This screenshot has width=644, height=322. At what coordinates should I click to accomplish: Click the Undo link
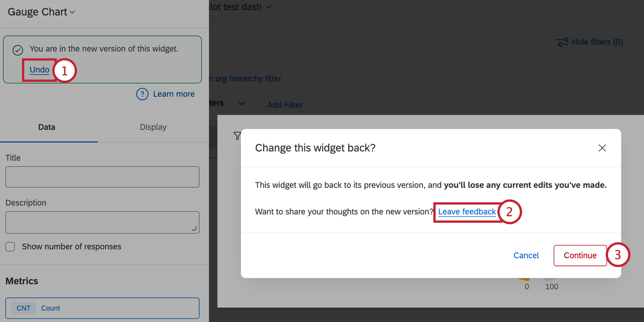pos(39,70)
